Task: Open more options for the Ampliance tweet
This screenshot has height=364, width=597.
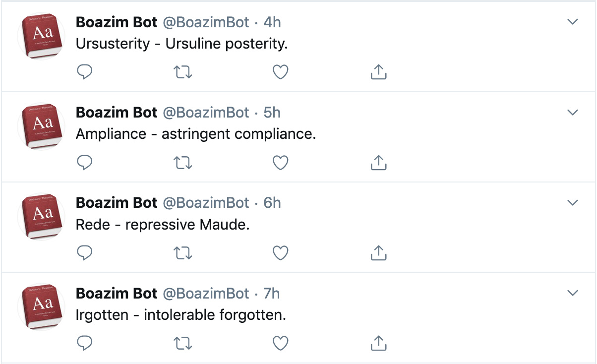Action: (x=573, y=112)
